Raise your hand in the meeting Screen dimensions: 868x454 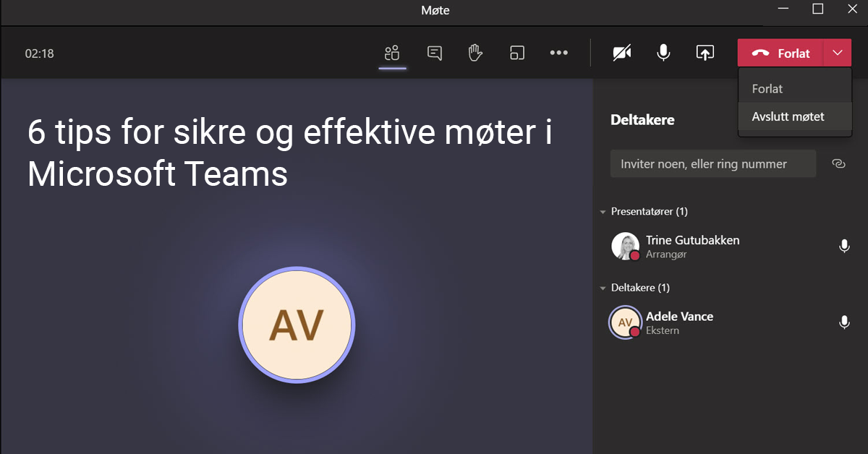(475, 52)
